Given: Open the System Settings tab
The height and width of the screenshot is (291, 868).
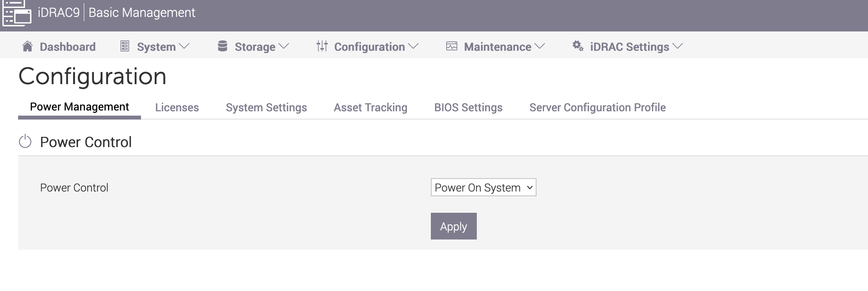Looking at the screenshot, I should [x=266, y=107].
